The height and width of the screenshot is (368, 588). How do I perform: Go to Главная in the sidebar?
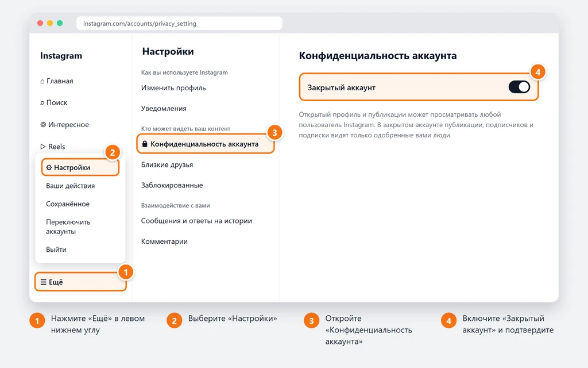[x=57, y=81]
